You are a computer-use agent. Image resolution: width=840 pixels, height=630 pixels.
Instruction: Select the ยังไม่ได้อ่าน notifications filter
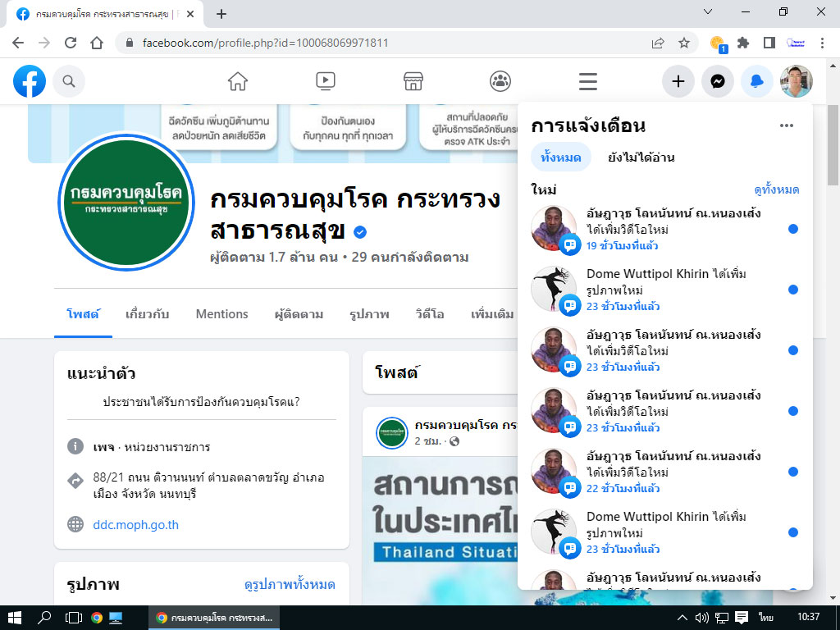coord(641,157)
